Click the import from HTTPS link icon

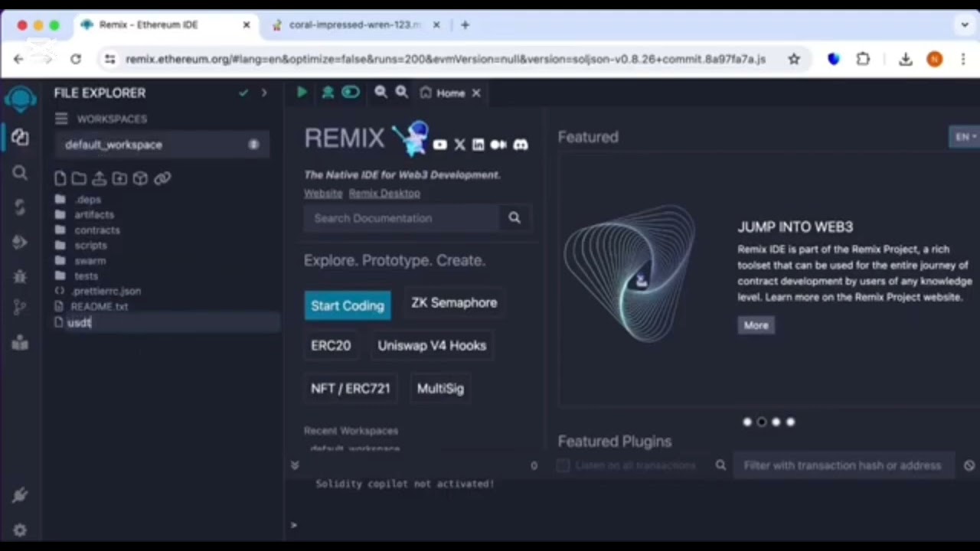[x=162, y=178]
